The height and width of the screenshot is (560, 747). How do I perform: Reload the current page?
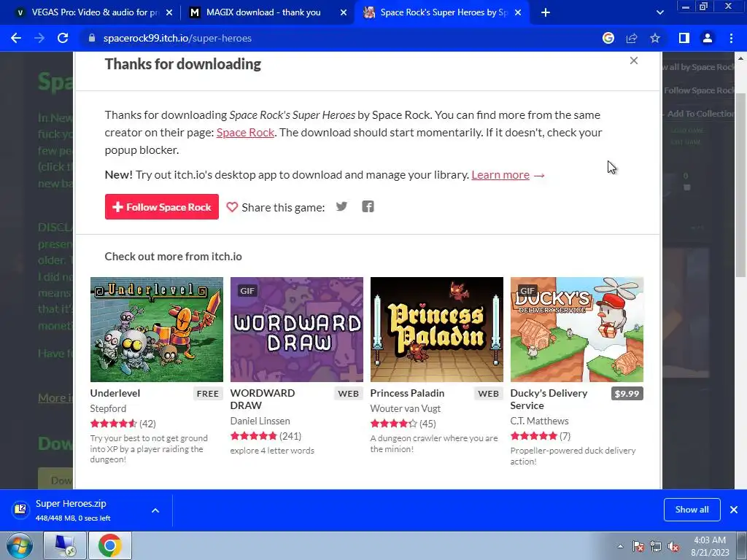[63, 38]
